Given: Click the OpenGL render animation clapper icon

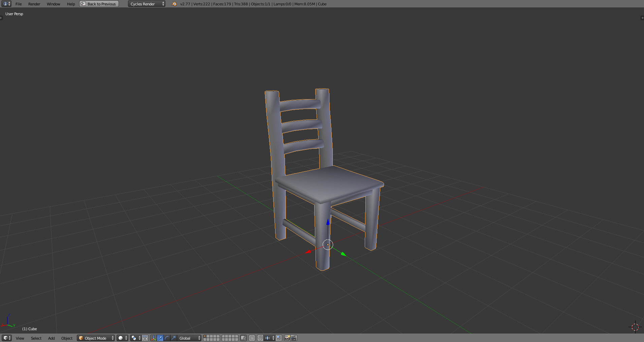Looking at the screenshot, I should (x=294, y=338).
